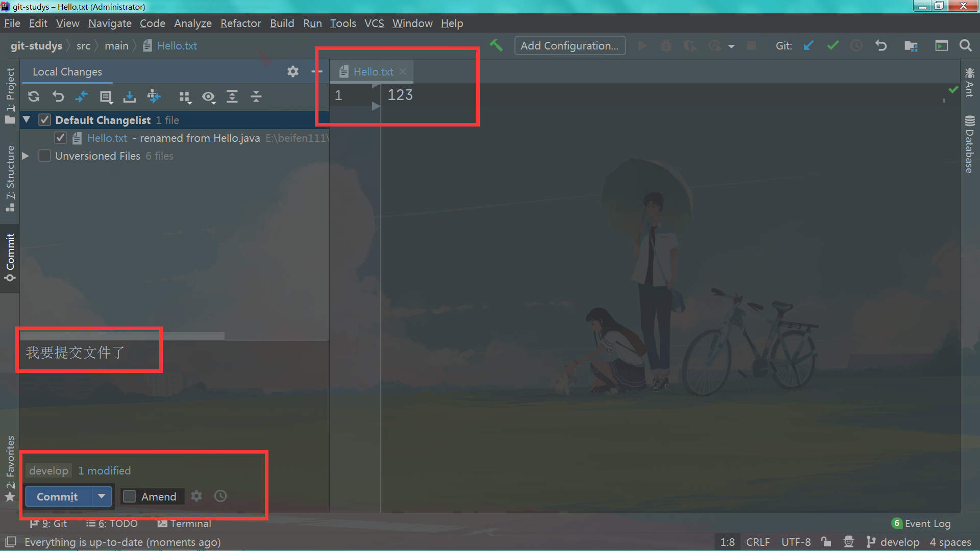980x551 pixels.
Task: Click the commit message history icon
Action: [220, 496]
